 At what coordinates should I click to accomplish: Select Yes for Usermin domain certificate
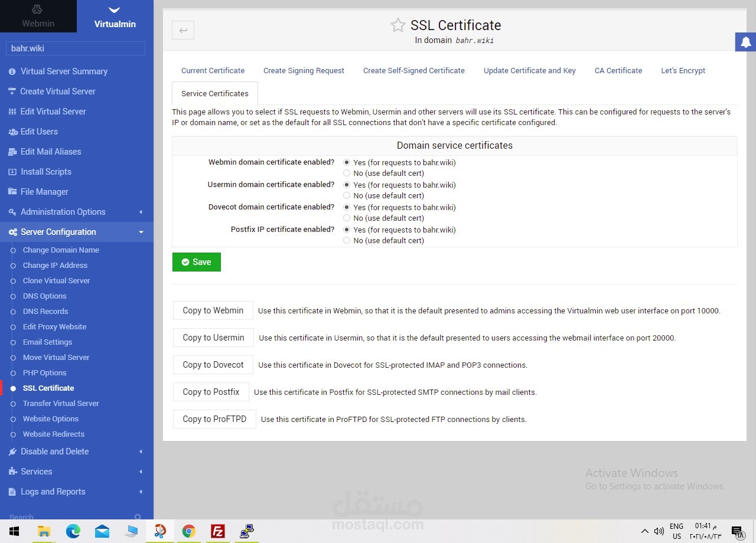tap(347, 185)
